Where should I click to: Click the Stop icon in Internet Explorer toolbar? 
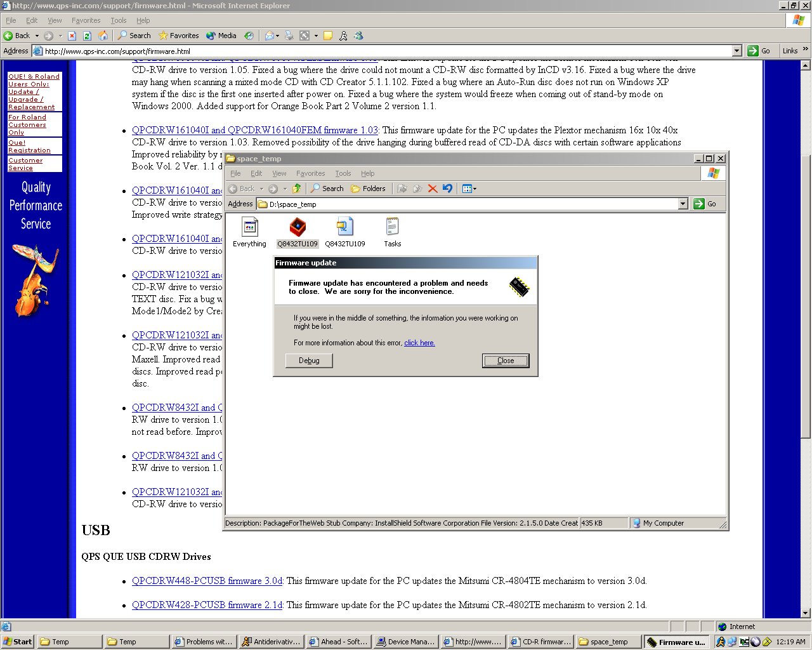point(72,36)
